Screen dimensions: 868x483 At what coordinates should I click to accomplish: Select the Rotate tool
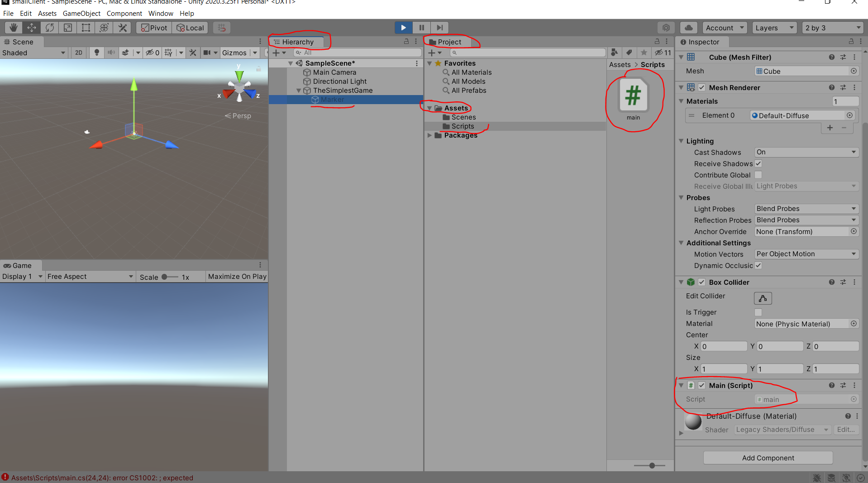pos(50,28)
